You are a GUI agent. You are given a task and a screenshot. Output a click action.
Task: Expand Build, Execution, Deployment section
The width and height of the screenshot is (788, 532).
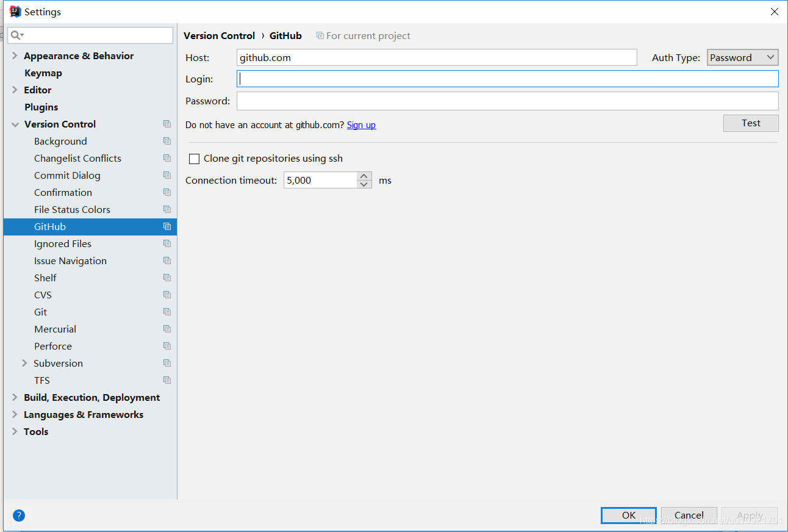15,397
